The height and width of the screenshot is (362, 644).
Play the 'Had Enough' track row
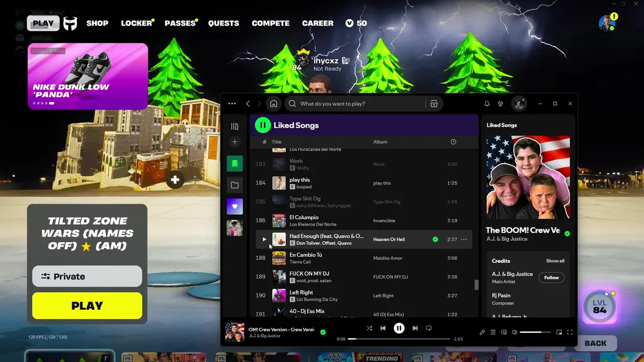264,239
